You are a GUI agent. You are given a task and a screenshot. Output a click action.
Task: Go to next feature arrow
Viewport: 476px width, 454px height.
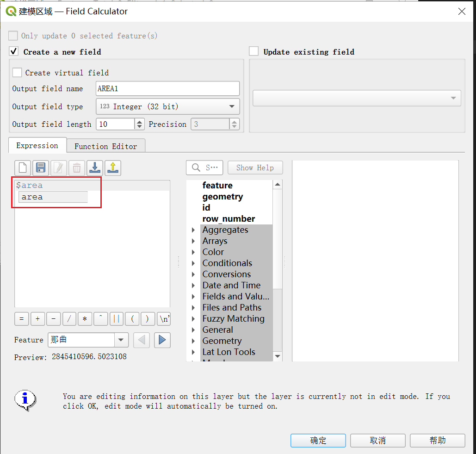[162, 340]
